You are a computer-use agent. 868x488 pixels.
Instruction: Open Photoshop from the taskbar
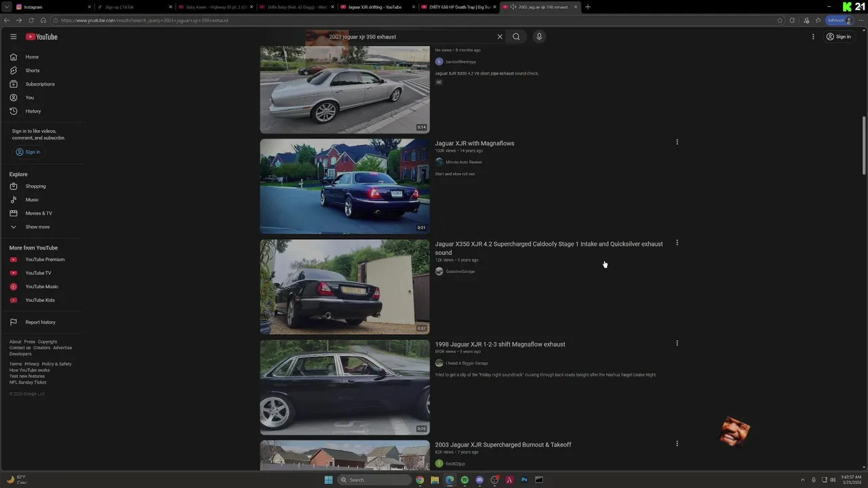pyautogui.click(x=524, y=480)
